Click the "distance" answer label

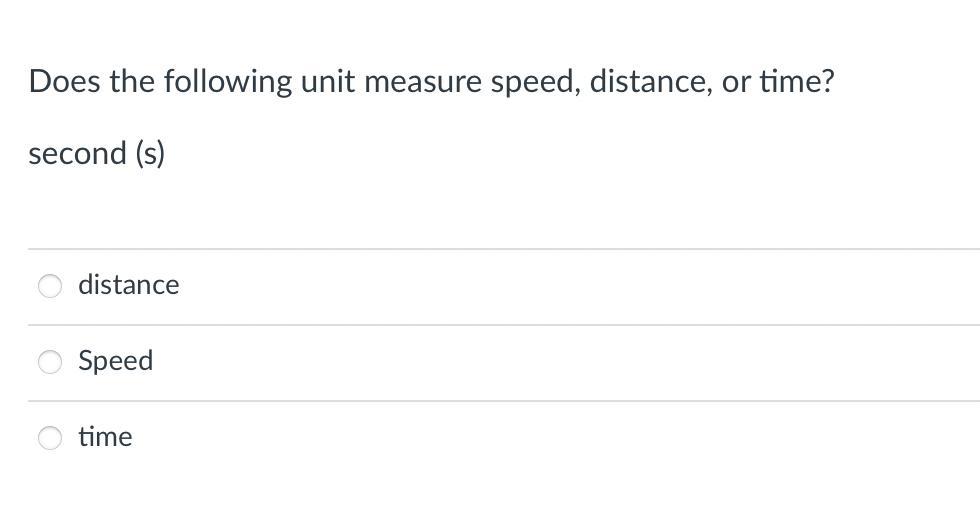coord(129,285)
